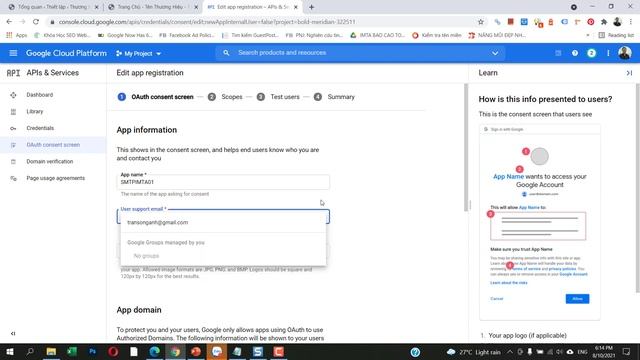The height and width of the screenshot is (360, 640).
Task: Click the Credentials key icon
Action: 13,128
